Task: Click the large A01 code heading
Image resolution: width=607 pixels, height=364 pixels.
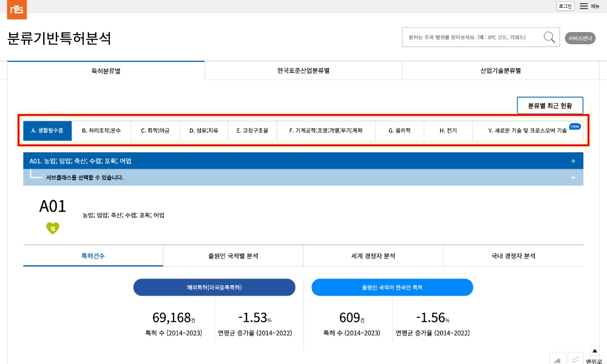Action: click(53, 206)
